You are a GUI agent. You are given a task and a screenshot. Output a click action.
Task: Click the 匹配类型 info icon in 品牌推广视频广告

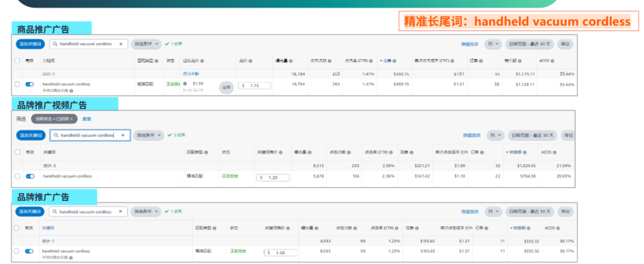pyautogui.click(x=206, y=153)
